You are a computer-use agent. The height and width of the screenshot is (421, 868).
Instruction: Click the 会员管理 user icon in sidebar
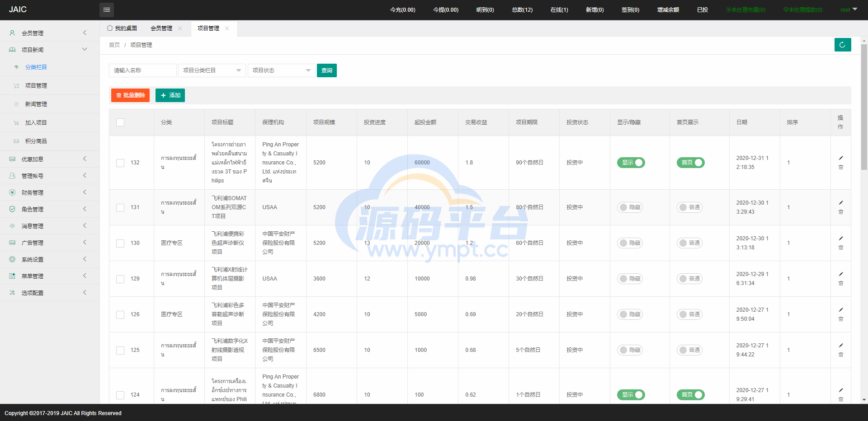[12, 33]
